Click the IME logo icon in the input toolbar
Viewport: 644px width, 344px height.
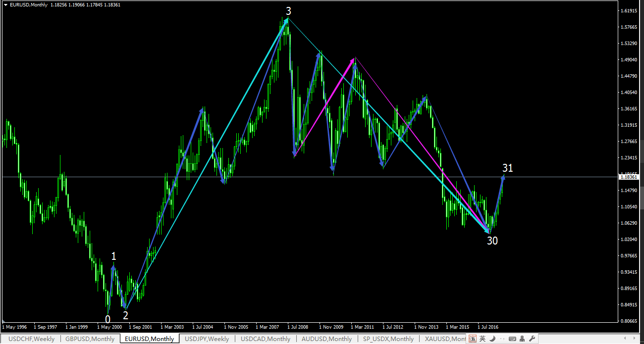(473, 339)
